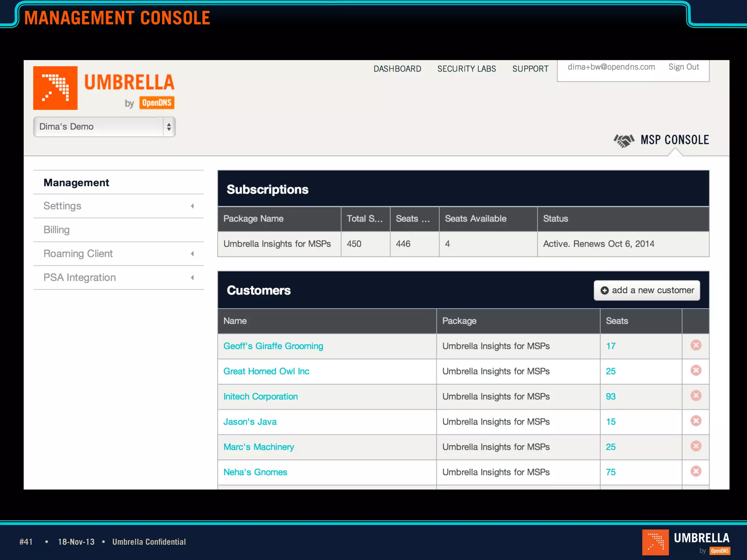Image resolution: width=747 pixels, height=560 pixels.
Task: Sign Out of the account
Action: [x=684, y=67]
